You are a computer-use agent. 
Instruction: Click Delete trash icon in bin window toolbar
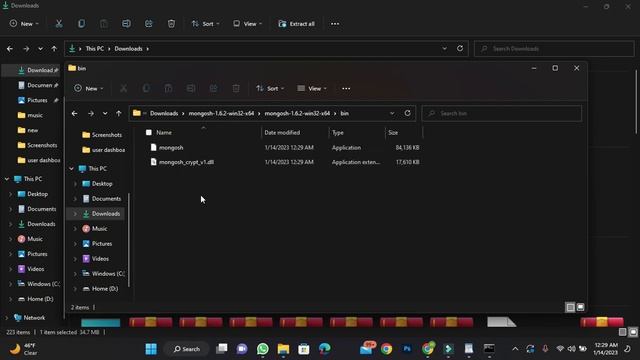coord(236,88)
